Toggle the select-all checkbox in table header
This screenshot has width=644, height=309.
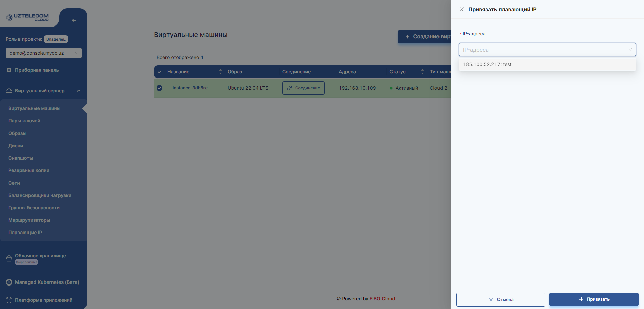tap(159, 72)
